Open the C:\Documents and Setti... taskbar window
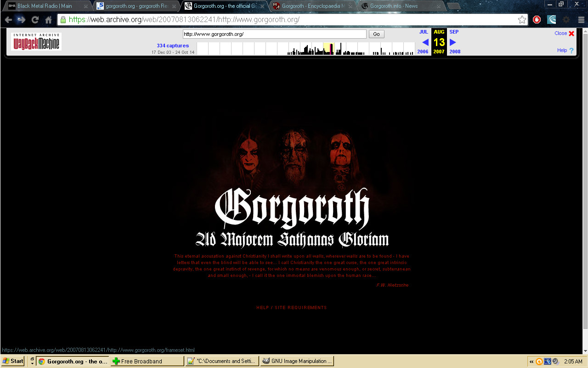The width and height of the screenshot is (588, 368). point(222,361)
